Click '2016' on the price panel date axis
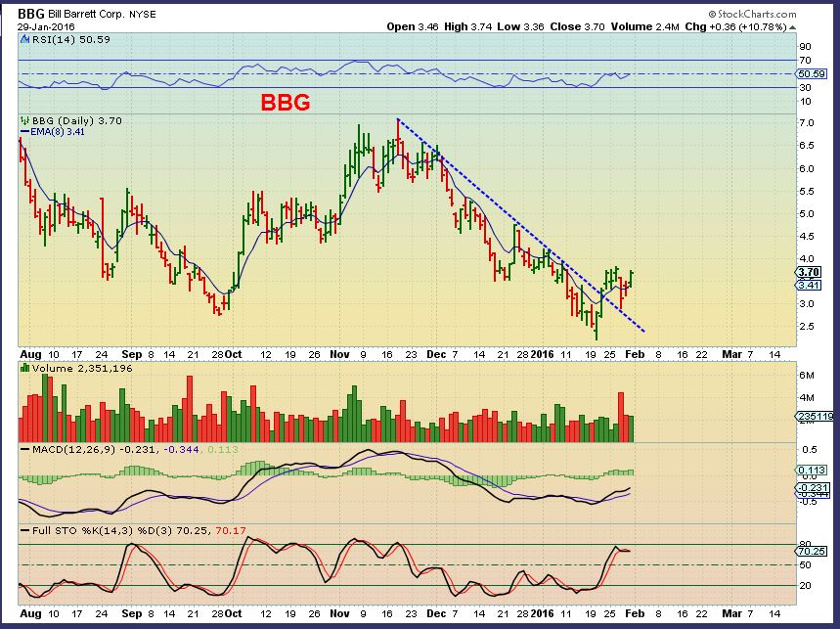Screen dimensions: 840x629 (542, 355)
